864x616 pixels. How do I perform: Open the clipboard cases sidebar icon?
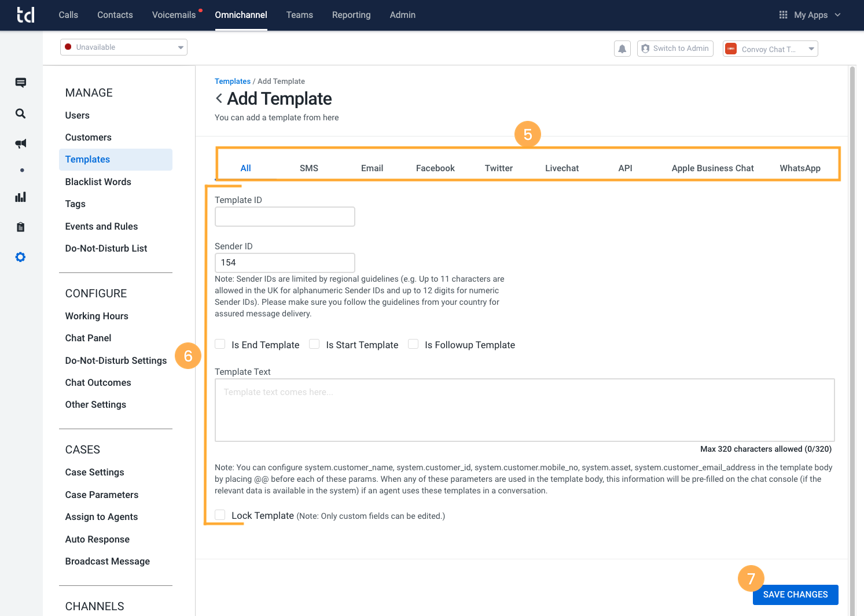click(21, 227)
